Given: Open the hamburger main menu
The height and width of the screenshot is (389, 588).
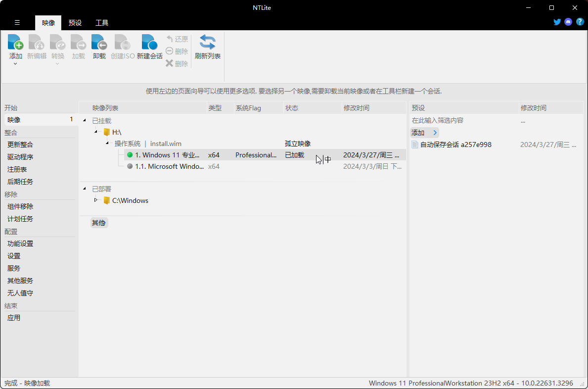Looking at the screenshot, I should tap(17, 22).
